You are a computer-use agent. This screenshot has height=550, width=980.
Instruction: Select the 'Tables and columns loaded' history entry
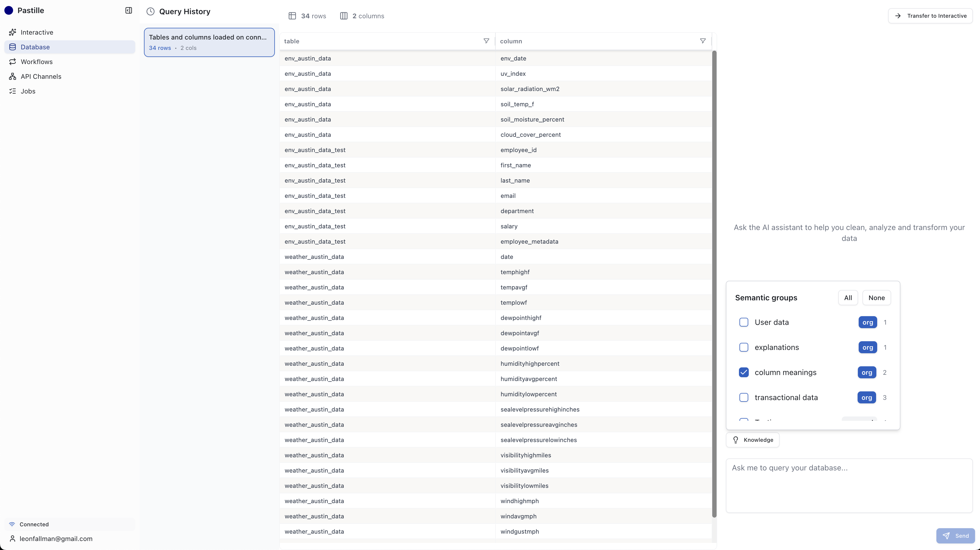point(209,42)
